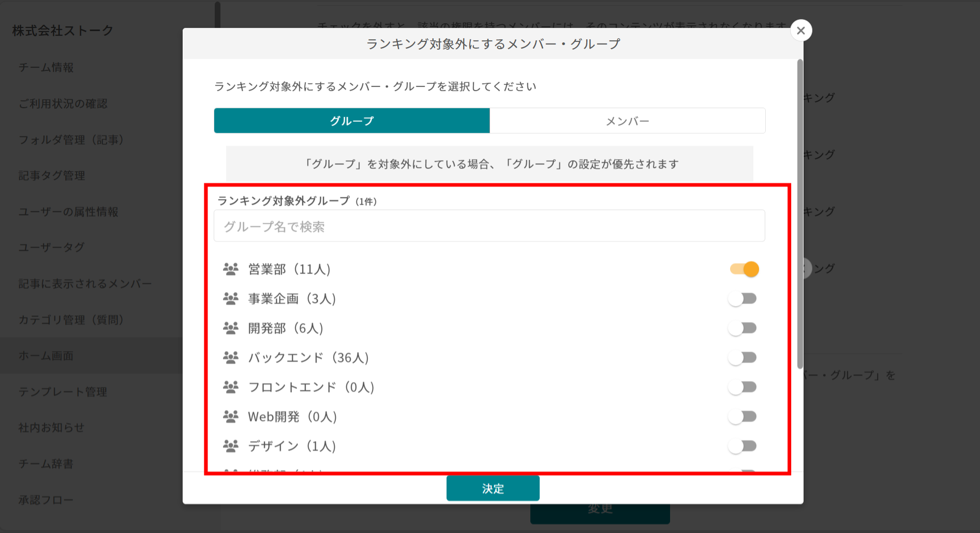Select the グループ tab
The image size is (980, 533).
click(x=351, y=121)
